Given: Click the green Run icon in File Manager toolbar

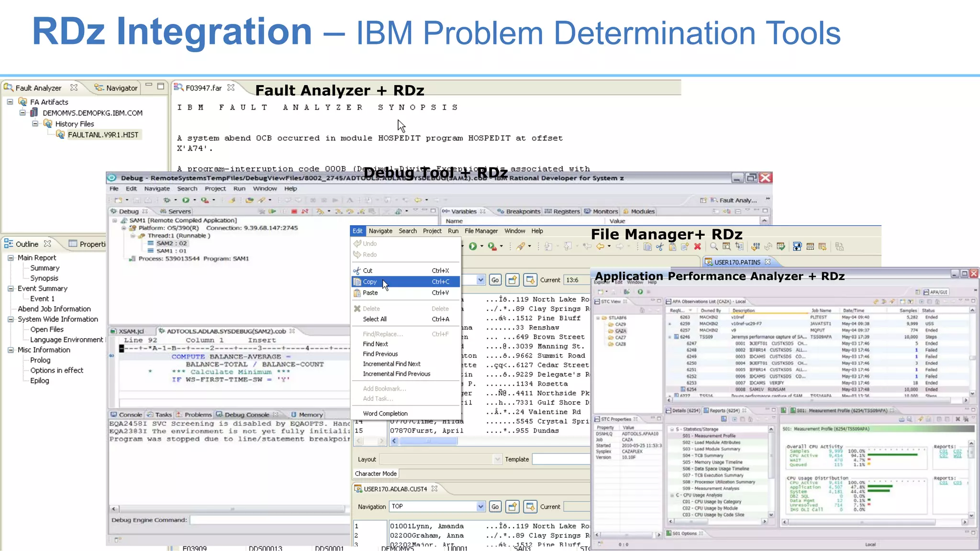Looking at the screenshot, I should [x=473, y=246].
